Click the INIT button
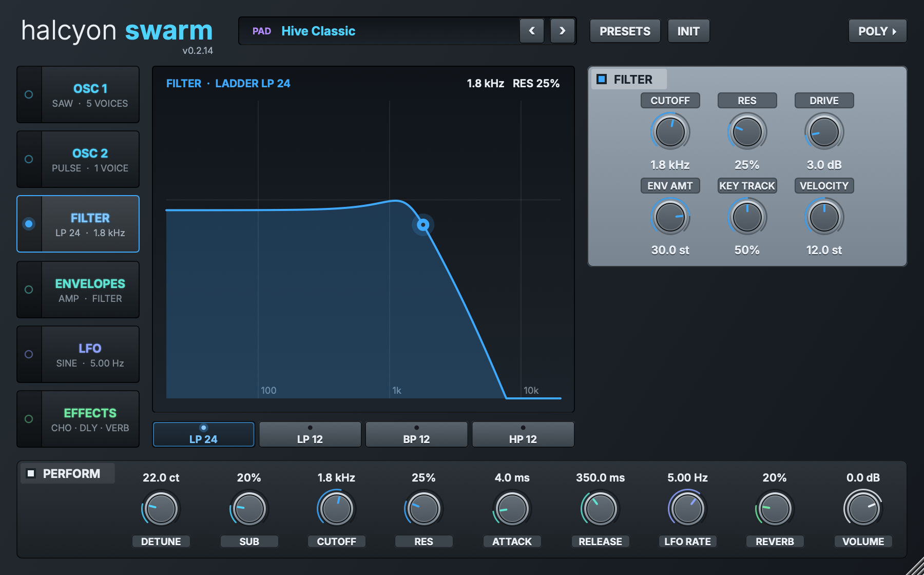924x575 pixels. pyautogui.click(x=688, y=31)
